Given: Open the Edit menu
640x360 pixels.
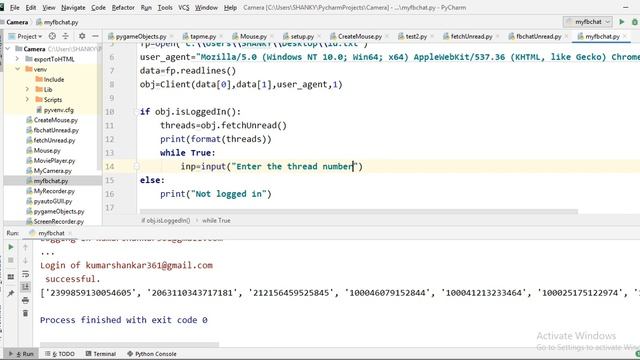Looking at the screenshot, I should tap(31, 7).
